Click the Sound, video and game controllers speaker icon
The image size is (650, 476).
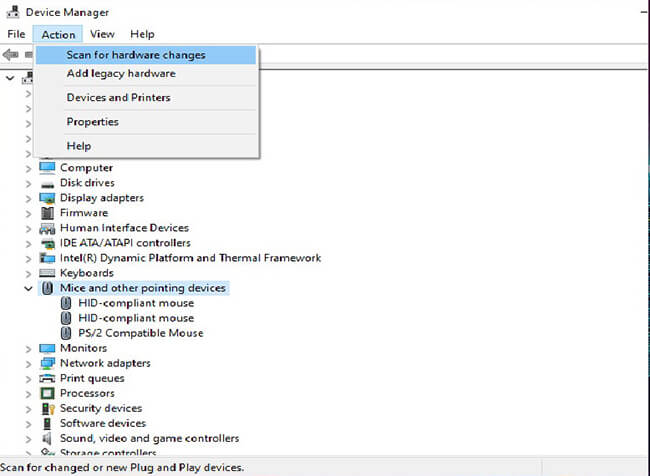[x=47, y=438]
